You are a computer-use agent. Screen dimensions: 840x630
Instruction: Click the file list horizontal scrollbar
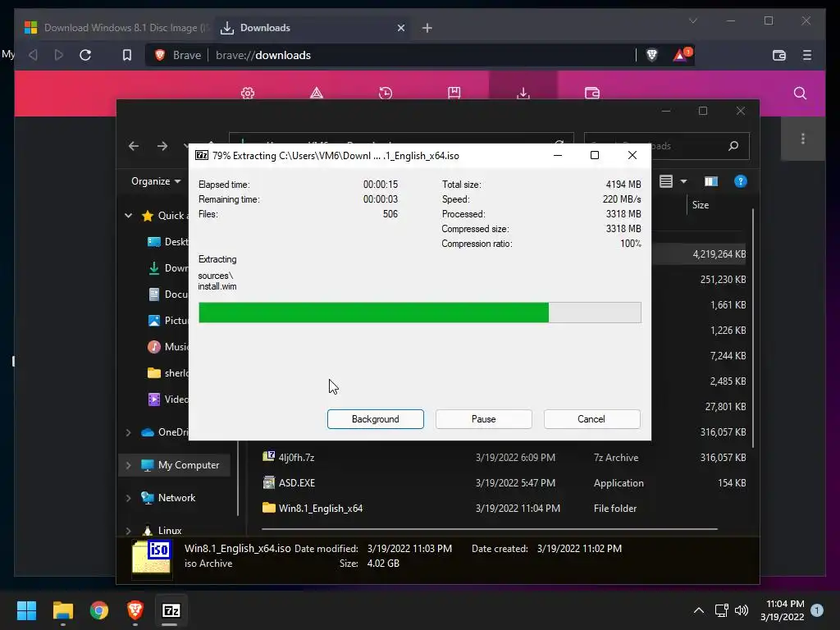(x=489, y=529)
